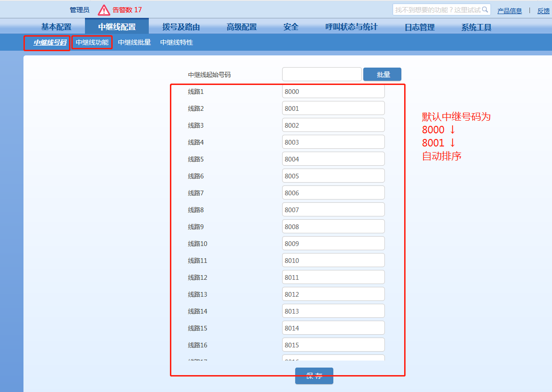Open the 高级配置 tab

(x=242, y=27)
